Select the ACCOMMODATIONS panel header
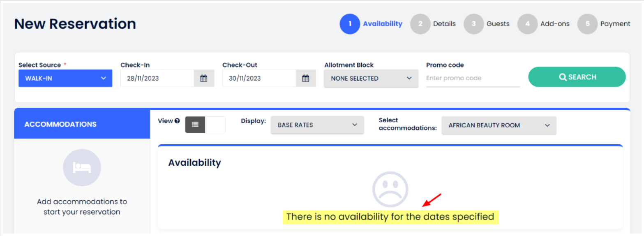Viewport: 644px width, 236px height. click(x=82, y=124)
